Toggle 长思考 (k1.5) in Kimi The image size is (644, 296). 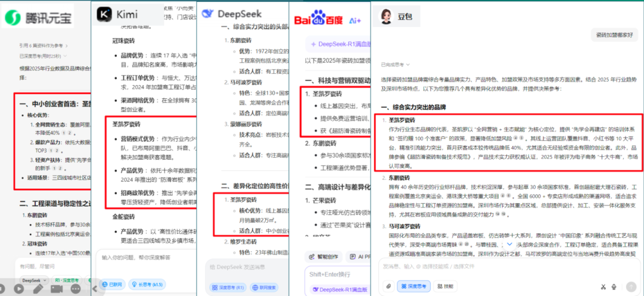[x=147, y=284]
